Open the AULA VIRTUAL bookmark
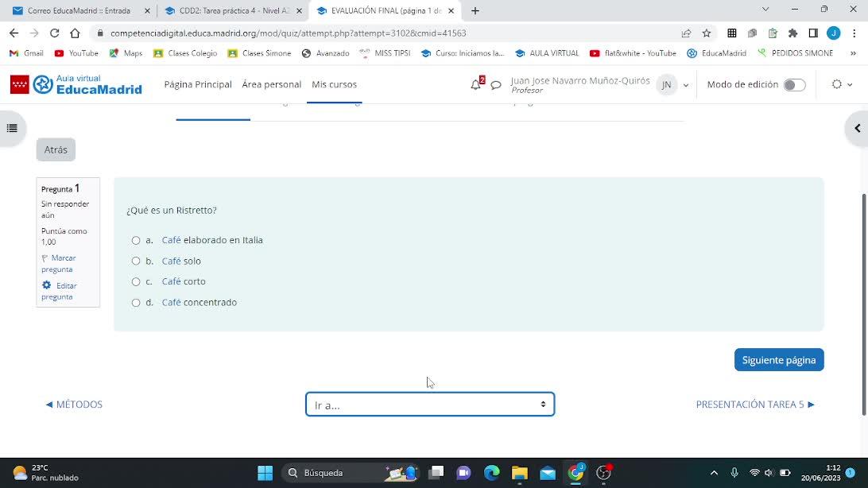The image size is (868, 488). [x=547, y=53]
